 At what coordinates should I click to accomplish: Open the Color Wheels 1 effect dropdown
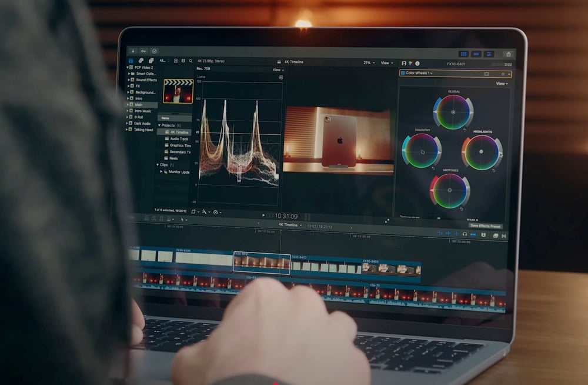[x=419, y=73]
